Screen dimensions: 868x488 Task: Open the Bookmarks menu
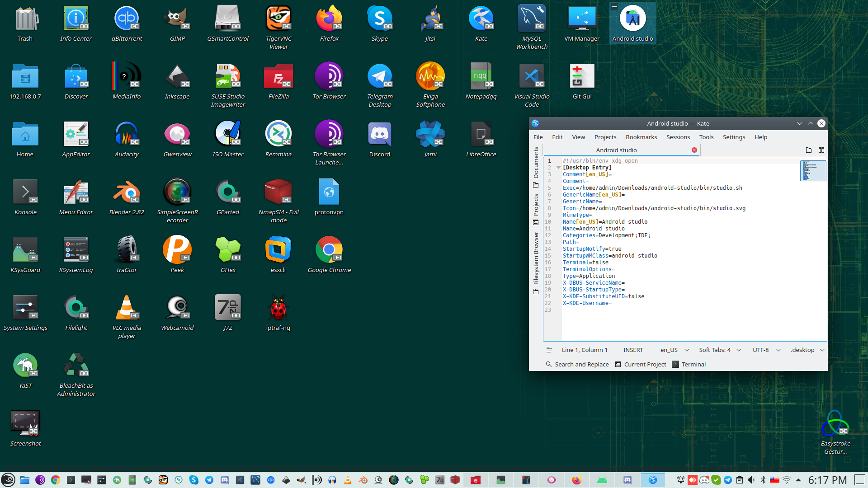pyautogui.click(x=641, y=137)
